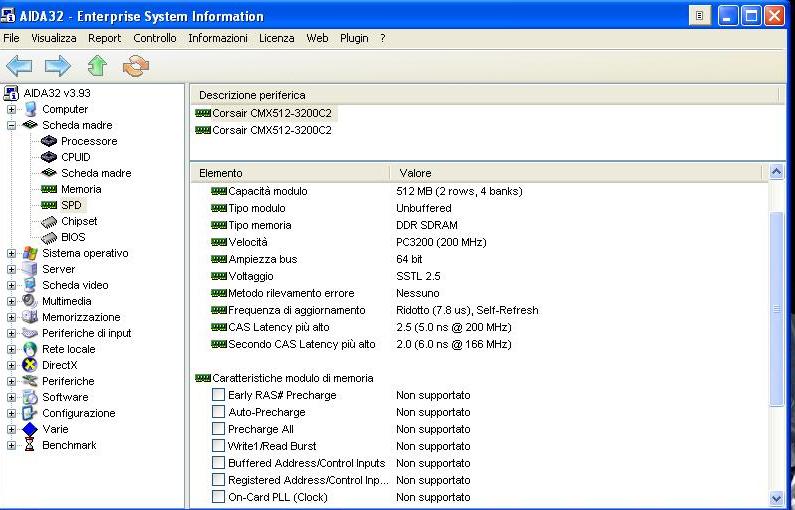Expand the Computer tree node
Screen dimensions: 795x510
[11, 109]
